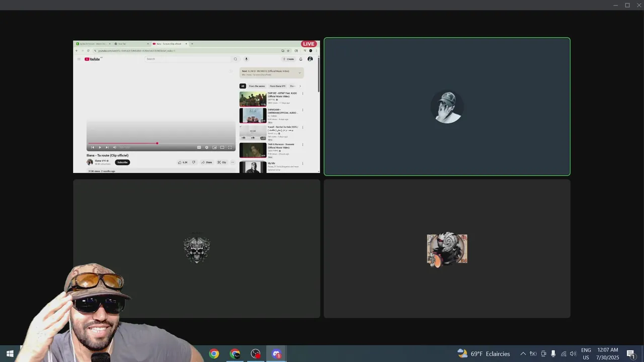The height and width of the screenshot is (362, 644).
Task: Select the All filter chip
Action: pyautogui.click(x=243, y=86)
